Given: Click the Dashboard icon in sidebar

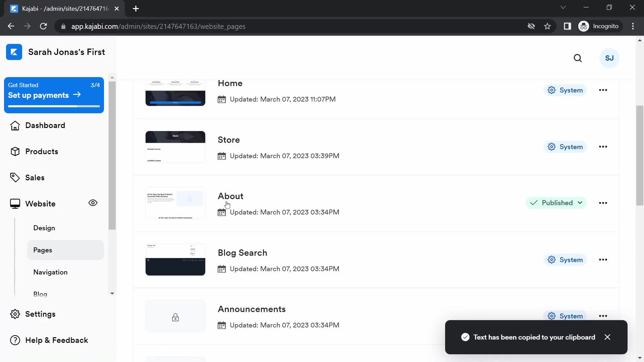Looking at the screenshot, I should [14, 125].
